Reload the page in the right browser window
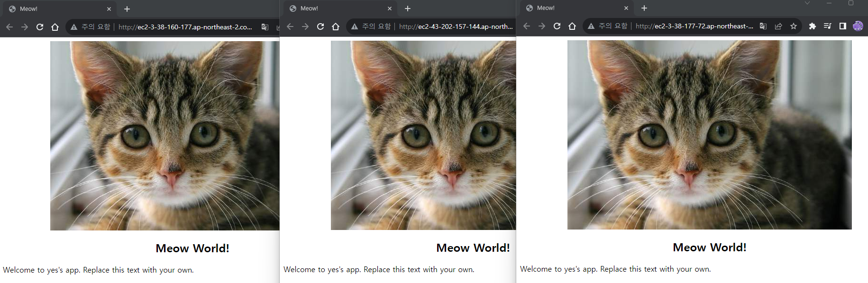The image size is (868, 283). (557, 26)
